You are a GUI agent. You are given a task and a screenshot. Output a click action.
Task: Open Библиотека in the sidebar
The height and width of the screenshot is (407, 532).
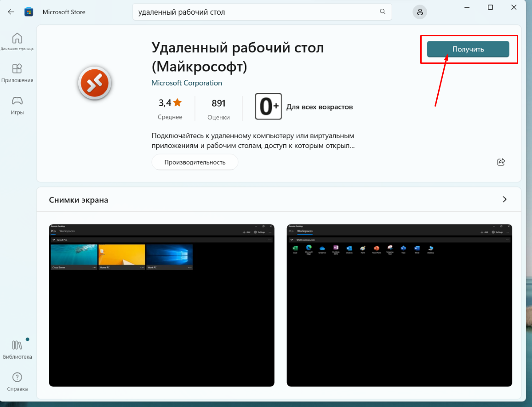(17, 349)
